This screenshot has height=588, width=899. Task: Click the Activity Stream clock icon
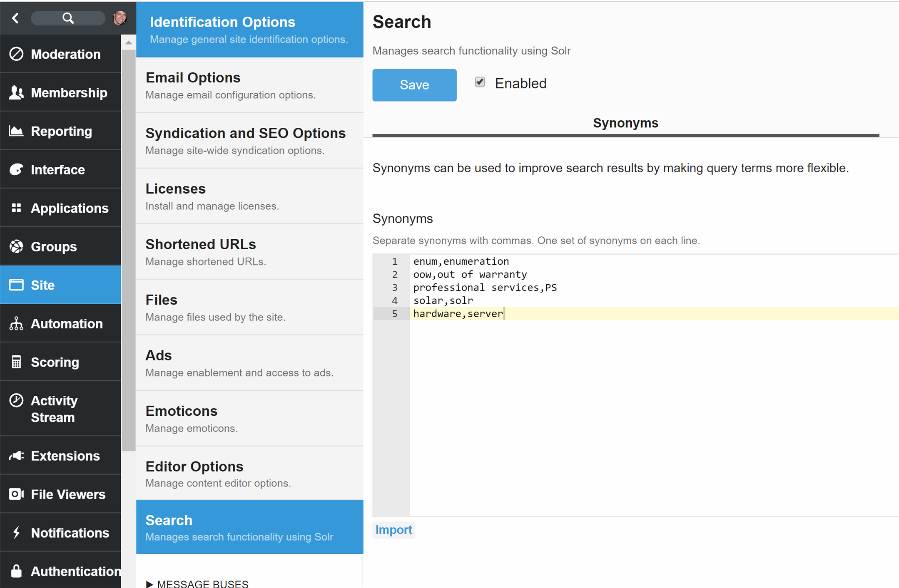pos(16,400)
